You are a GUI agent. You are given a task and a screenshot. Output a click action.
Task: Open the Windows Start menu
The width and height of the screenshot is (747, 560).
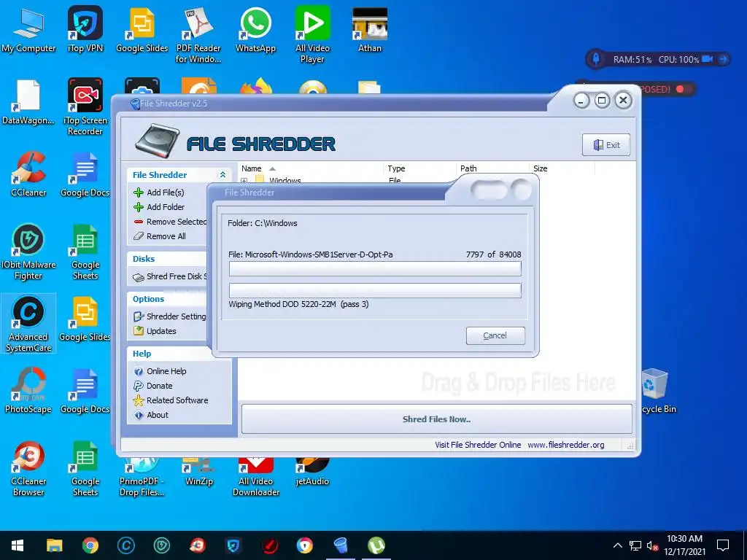[18, 545]
